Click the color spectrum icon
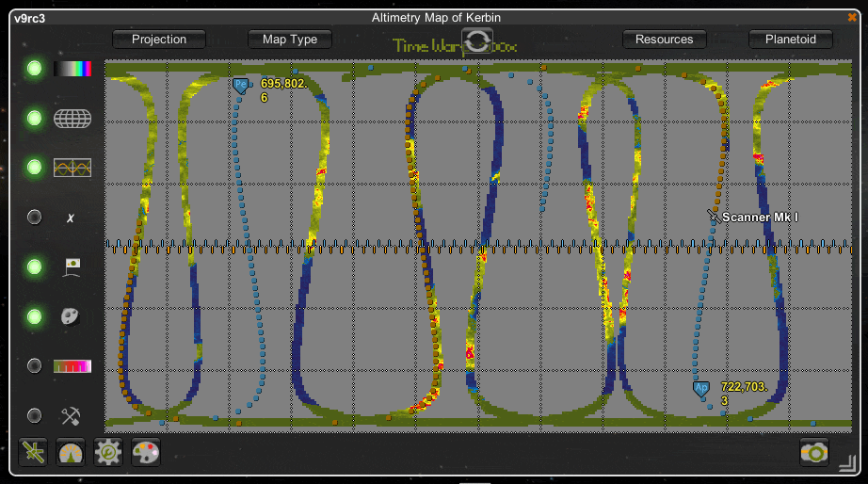The image size is (868, 484). tap(72, 69)
